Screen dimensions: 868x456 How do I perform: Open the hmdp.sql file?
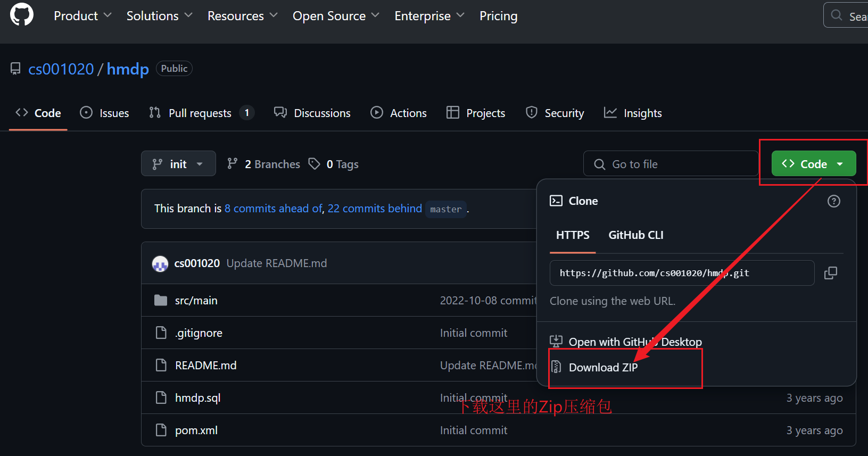pyautogui.click(x=197, y=398)
